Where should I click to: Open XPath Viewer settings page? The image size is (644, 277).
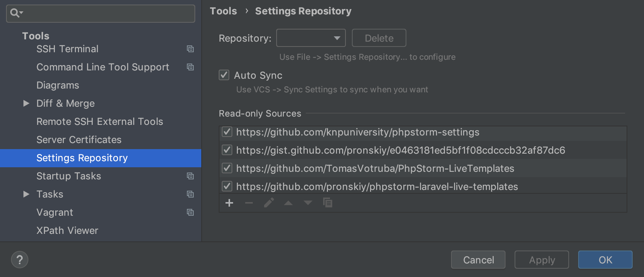coord(67,230)
